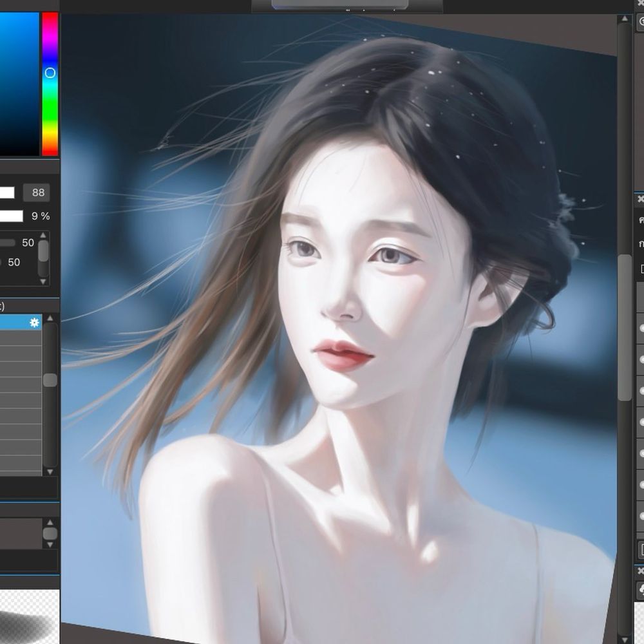Click the brush size slider bar
Screen dimensions: 644x644
pyautogui.click(x=7, y=193)
